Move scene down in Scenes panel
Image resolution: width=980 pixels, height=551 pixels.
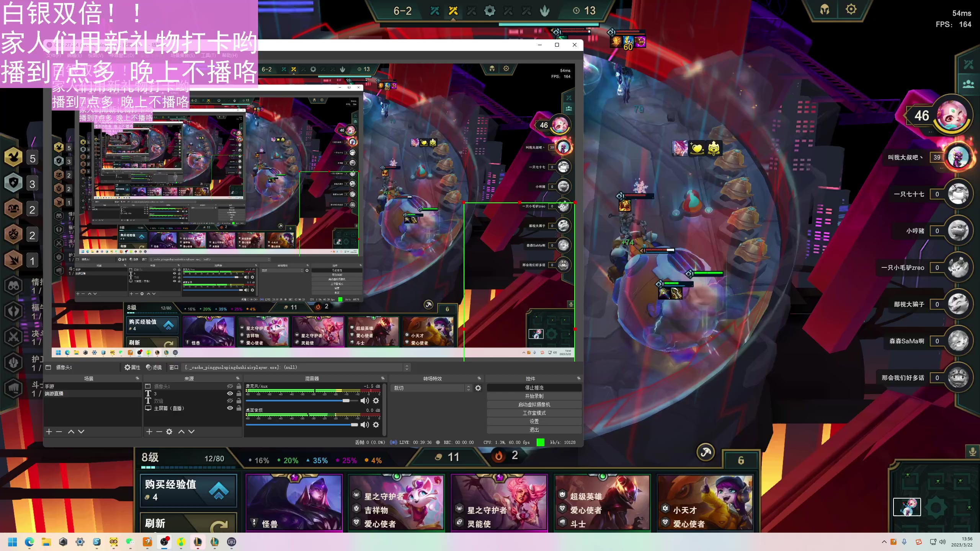pos(81,432)
